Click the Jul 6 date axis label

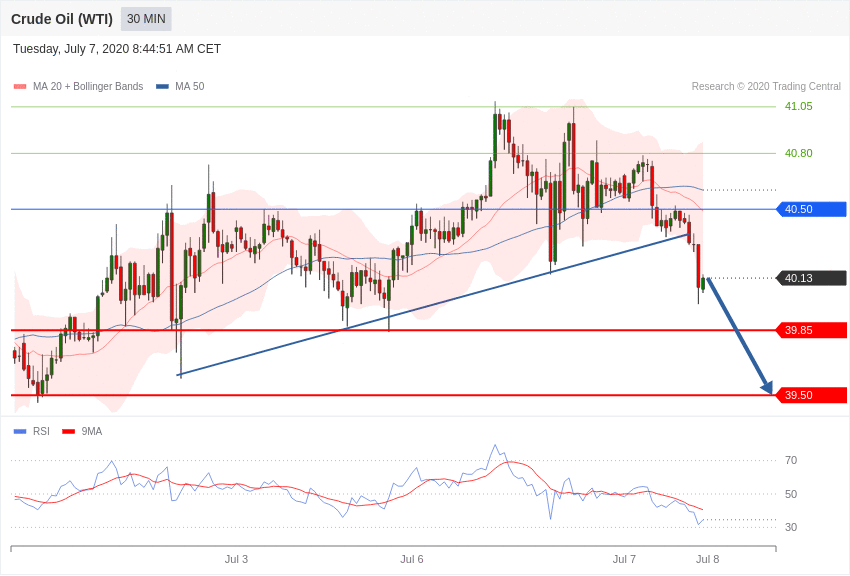coord(412,559)
